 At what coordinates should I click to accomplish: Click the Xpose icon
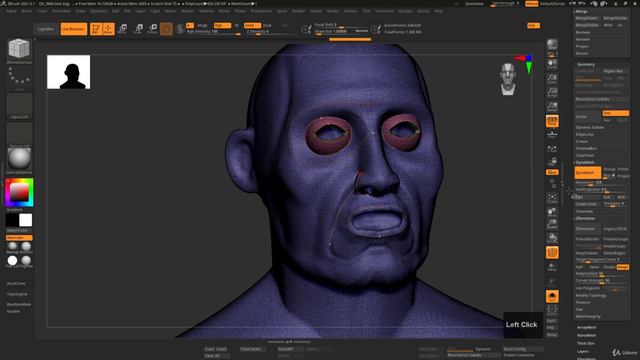click(552, 311)
